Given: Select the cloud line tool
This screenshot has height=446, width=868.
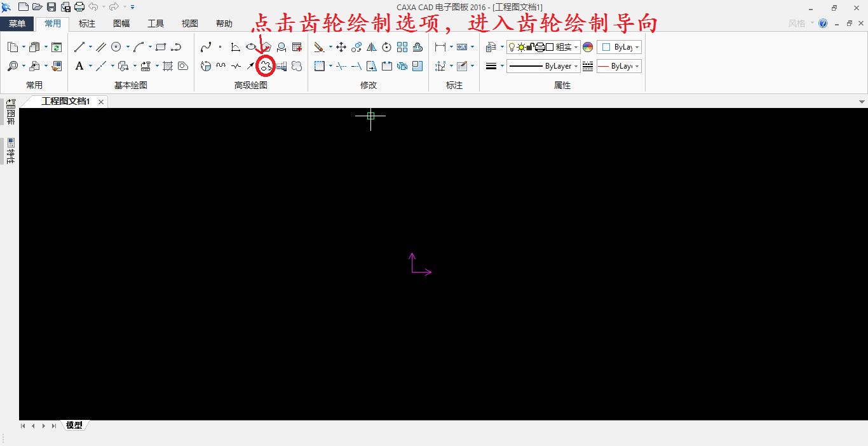Looking at the screenshot, I should (297, 65).
